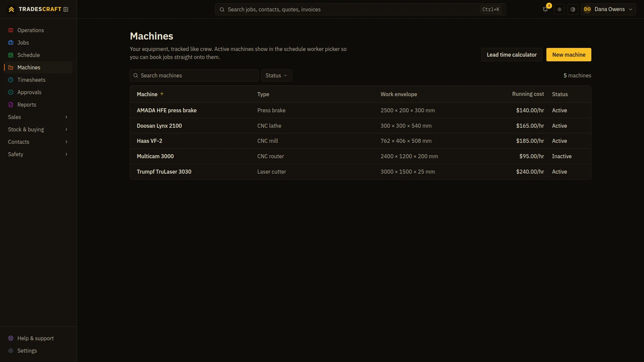This screenshot has height=362, width=644.
Task: Expand the Safety group chevron
Action: click(x=66, y=154)
